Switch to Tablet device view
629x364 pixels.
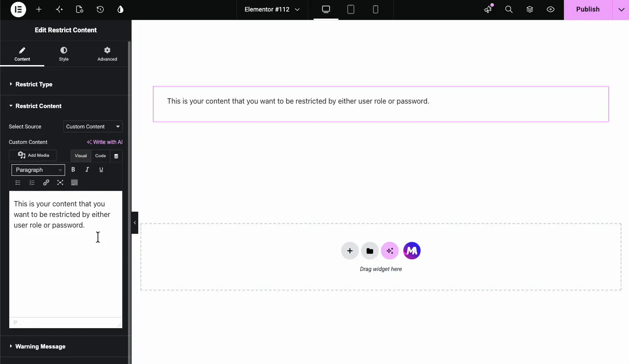(x=351, y=9)
